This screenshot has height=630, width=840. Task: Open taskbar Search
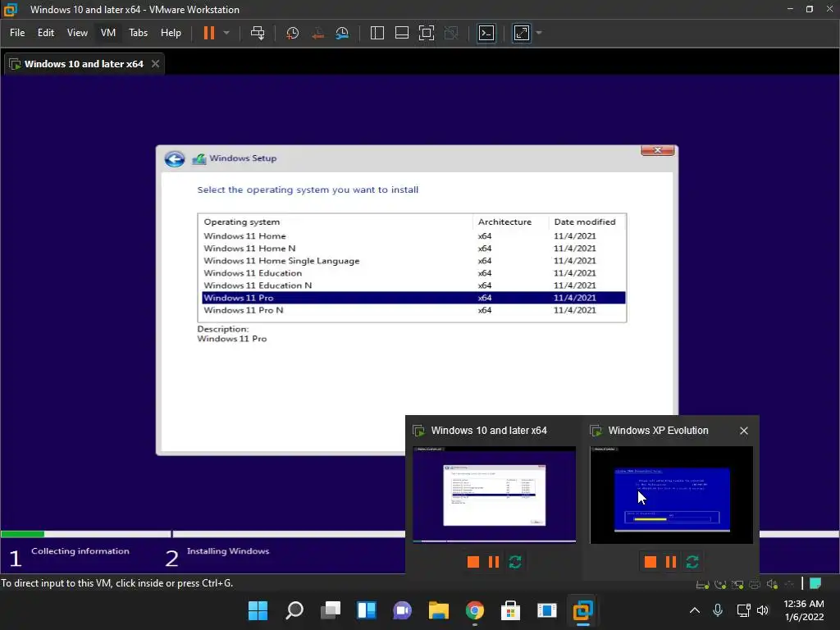tap(294, 610)
